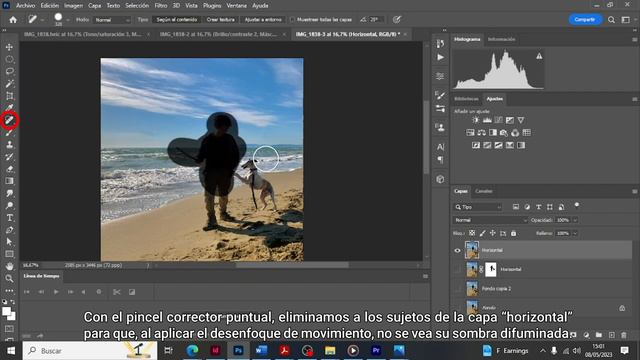Select the Gradient tool
The width and height of the screenshot is (640, 360).
coord(9,181)
